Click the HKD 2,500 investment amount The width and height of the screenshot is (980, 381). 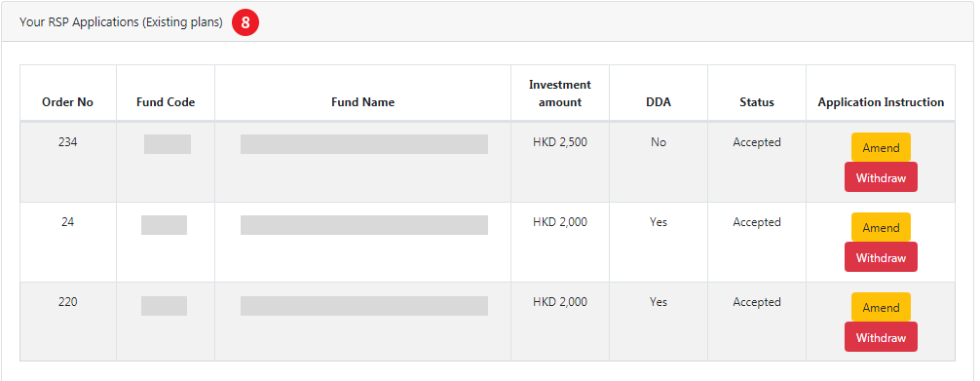[x=560, y=142]
